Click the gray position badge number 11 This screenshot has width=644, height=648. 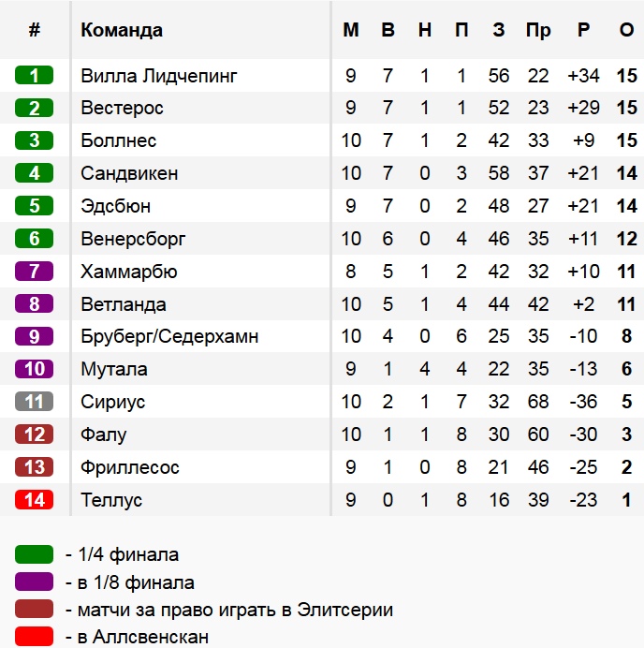point(35,402)
